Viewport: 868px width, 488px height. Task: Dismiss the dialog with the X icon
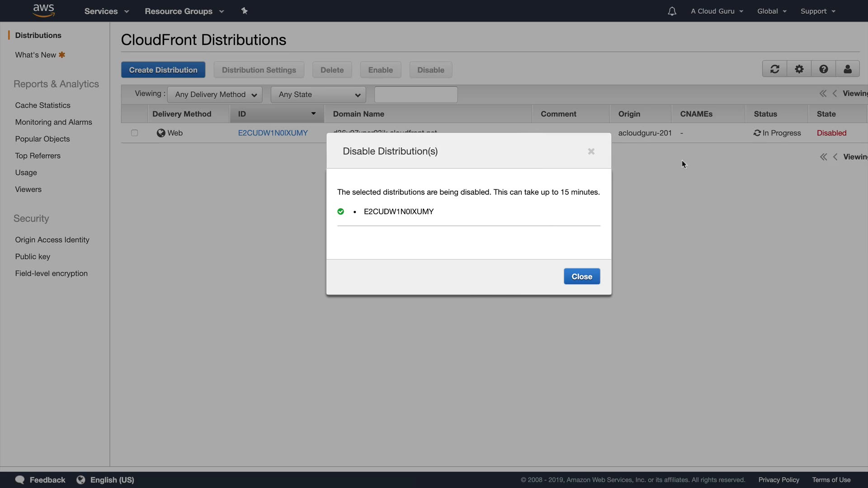click(x=591, y=151)
